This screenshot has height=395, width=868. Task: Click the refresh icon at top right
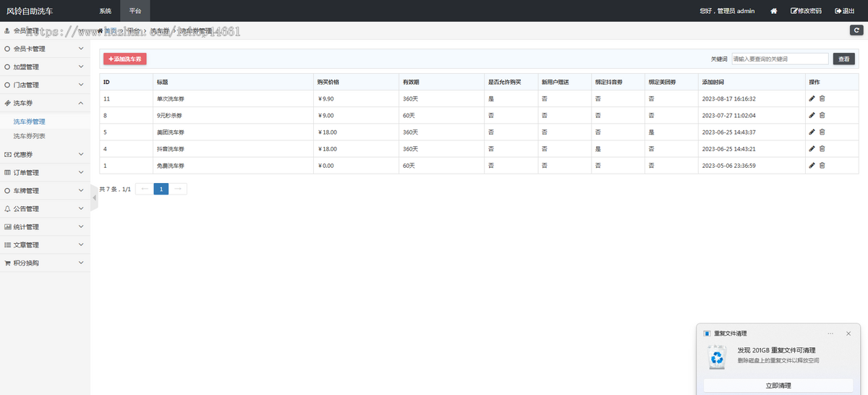click(x=855, y=30)
